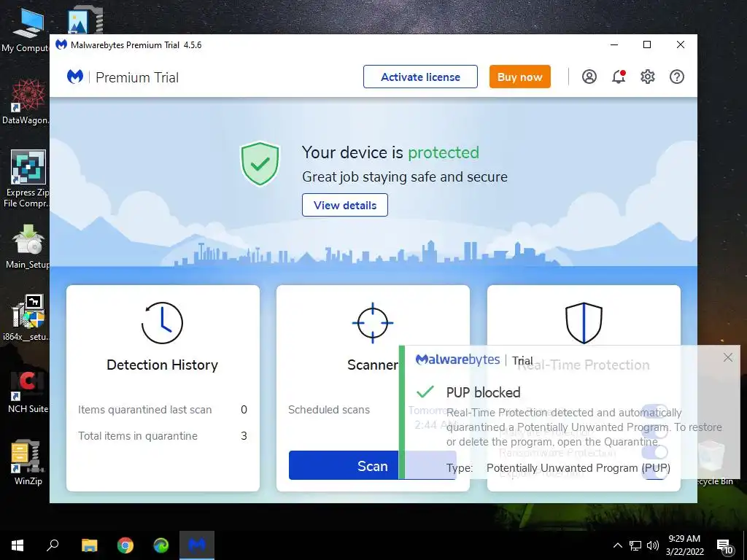Click the green checkmark in PUP notification
Viewport: 747px width, 560px height.
(x=425, y=392)
